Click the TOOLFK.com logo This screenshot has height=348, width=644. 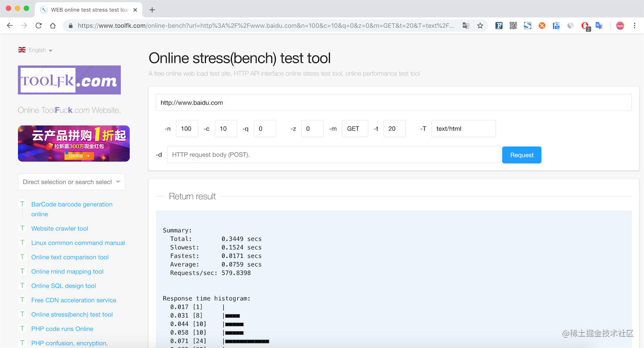pos(69,80)
